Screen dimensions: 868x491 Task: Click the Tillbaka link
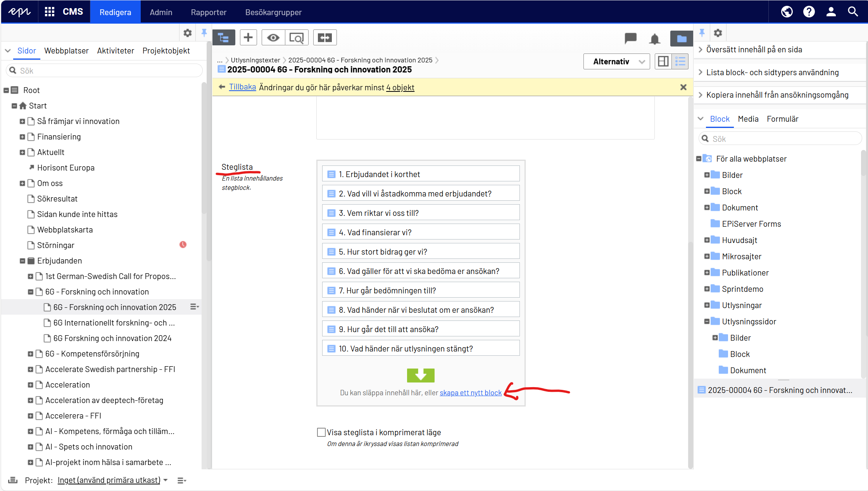tap(242, 87)
